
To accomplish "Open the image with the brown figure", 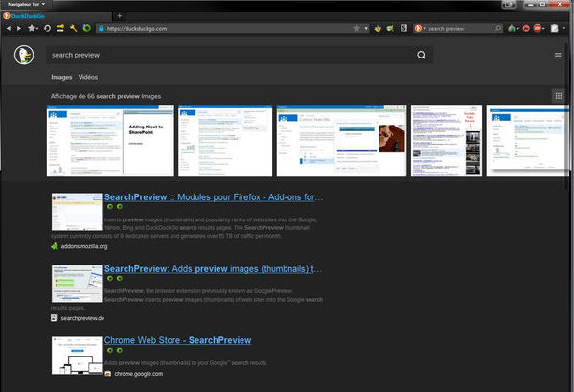I will pyautogui.click(x=341, y=141).
